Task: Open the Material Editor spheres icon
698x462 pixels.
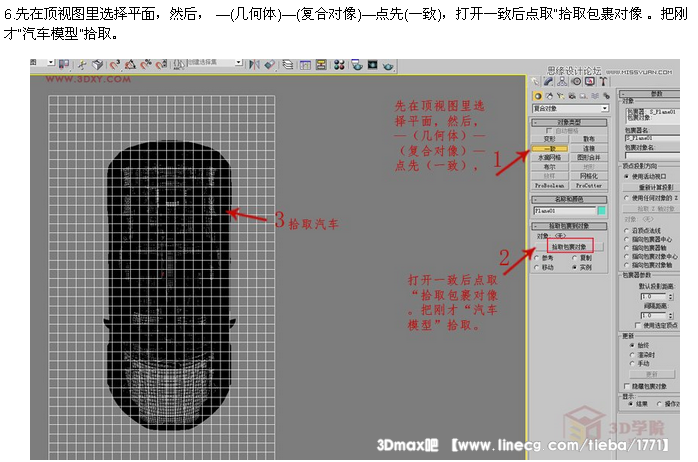Action: 339,65
